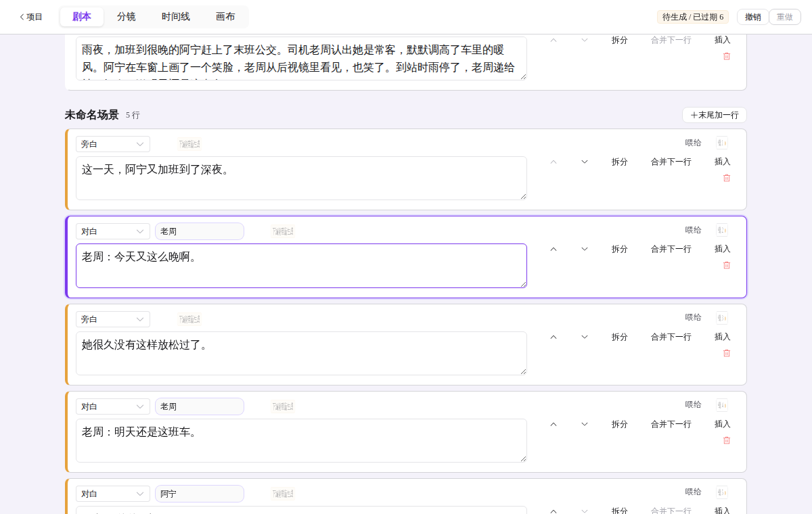This screenshot has width=812, height=514.
Task: Click 合并下一行 on "明天还是这班车" row
Action: pyautogui.click(x=671, y=424)
